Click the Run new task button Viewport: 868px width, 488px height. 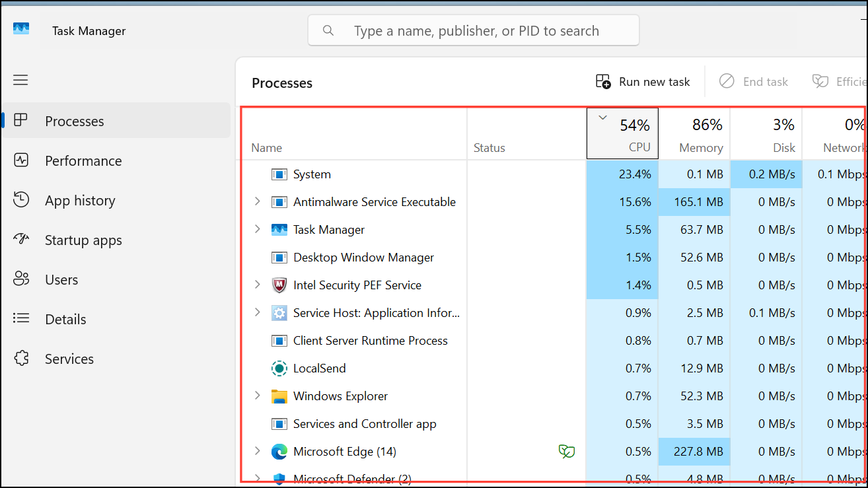[643, 81]
